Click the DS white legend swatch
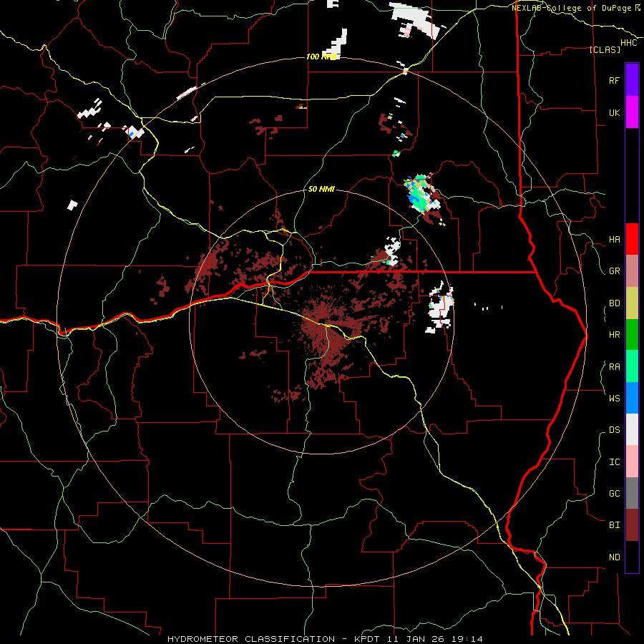This screenshot has height=644, width=644. 632,429
